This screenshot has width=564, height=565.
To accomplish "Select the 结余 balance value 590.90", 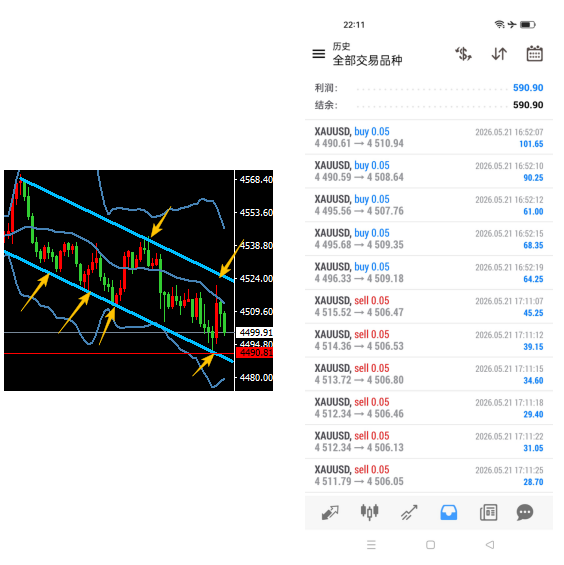I will tap(528, 105).
